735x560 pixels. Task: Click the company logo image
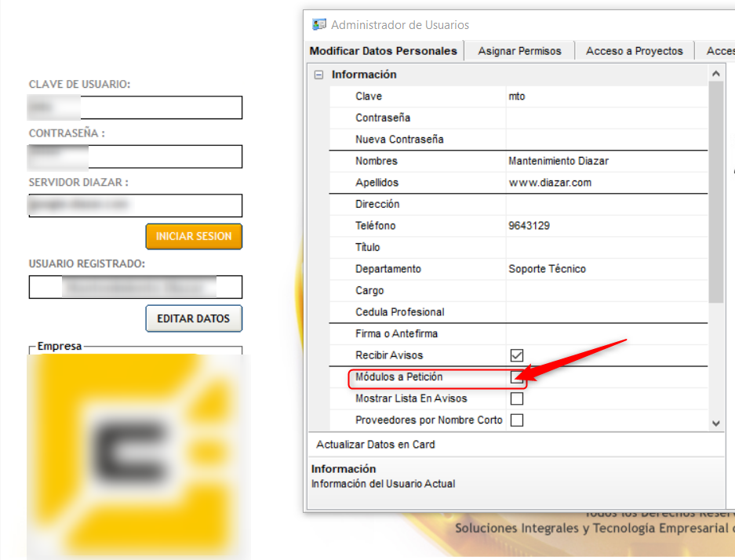(138, 455)
